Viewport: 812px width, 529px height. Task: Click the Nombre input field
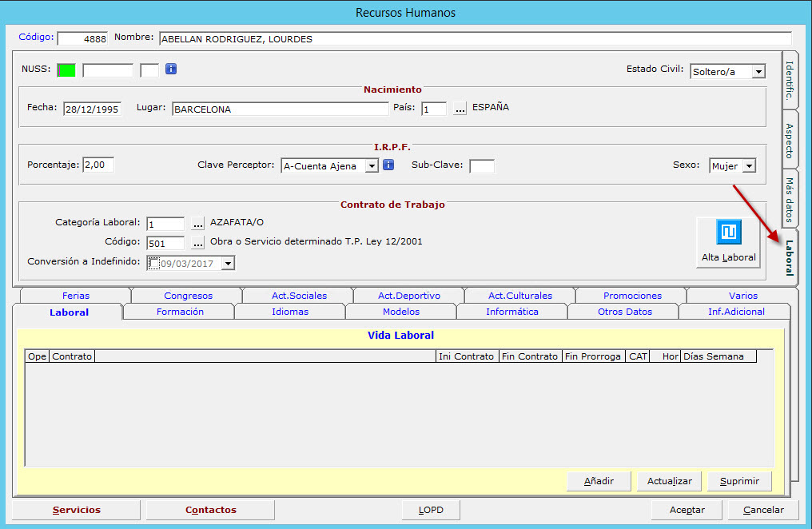coord(476,39)
